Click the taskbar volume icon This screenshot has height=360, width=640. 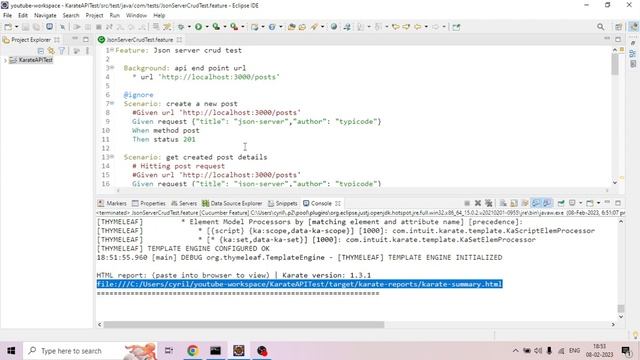click(538, 351)
